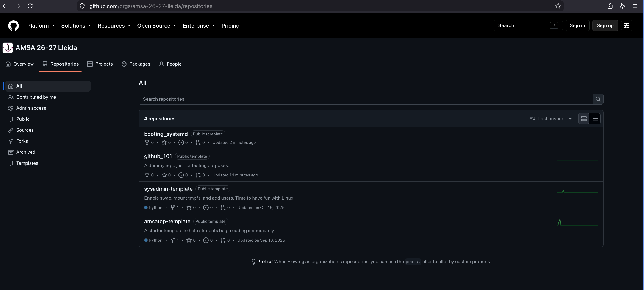
Task: Go to the GitHub homepage logo
Action: click(x=14, y=25)
